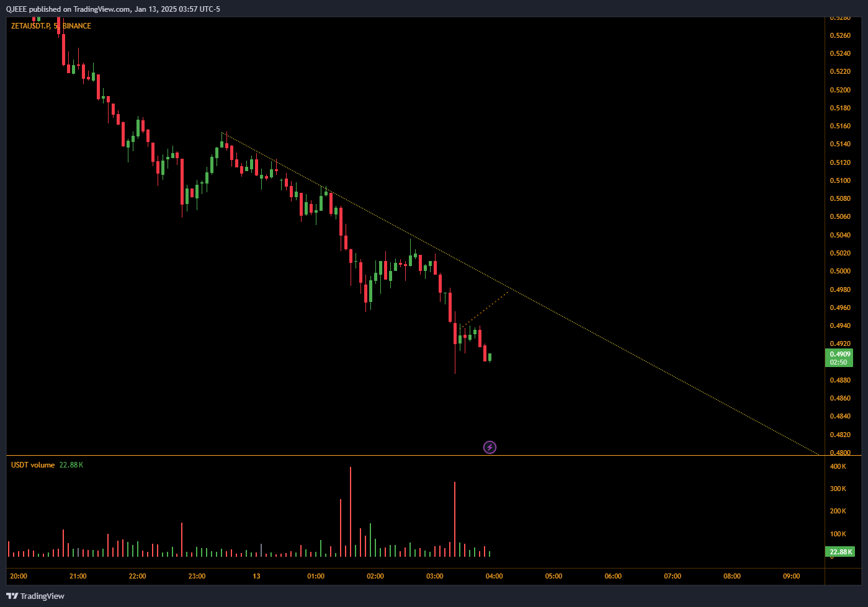
Task: Click the 0.4840 price axis label
Action: 840,416
